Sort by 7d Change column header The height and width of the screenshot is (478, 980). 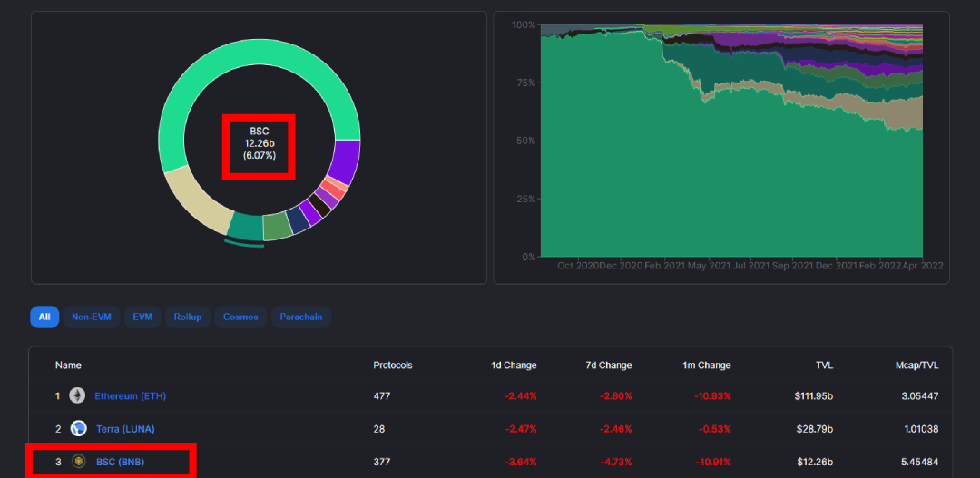click(610, 365)
